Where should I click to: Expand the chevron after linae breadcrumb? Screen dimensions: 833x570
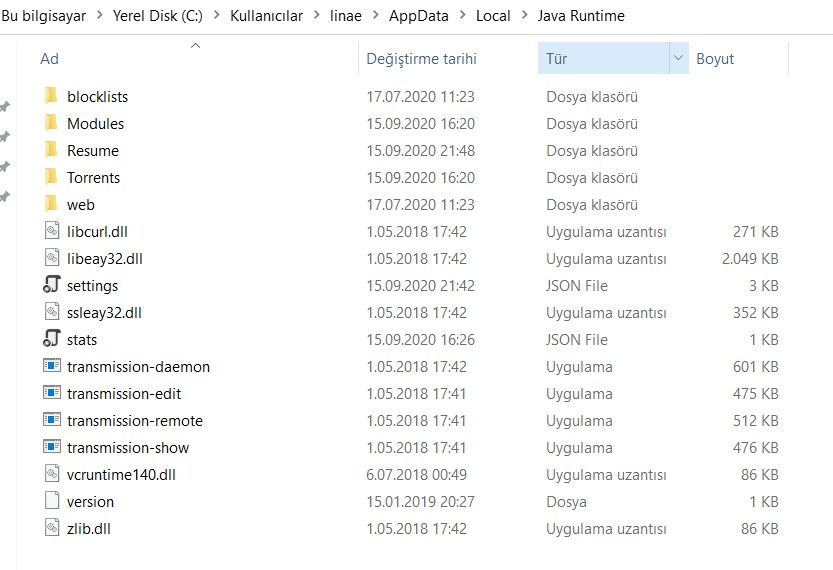[x=376, y=15]
